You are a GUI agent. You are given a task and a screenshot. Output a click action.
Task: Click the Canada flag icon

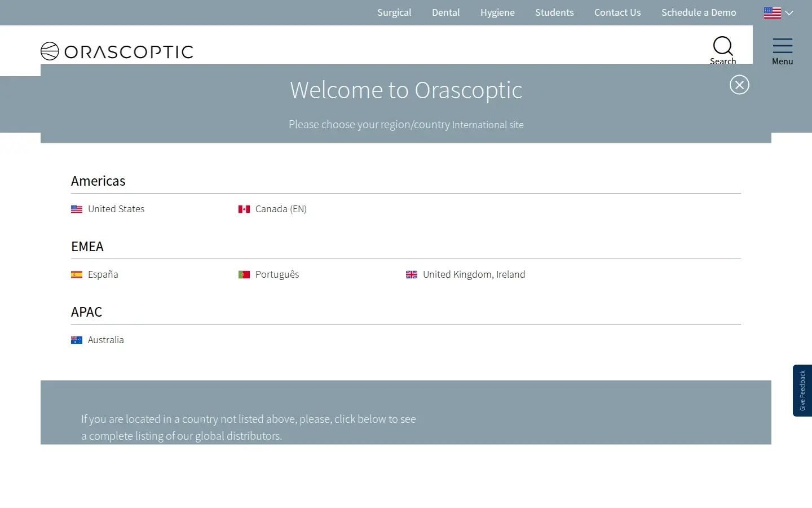coord(244,209)
